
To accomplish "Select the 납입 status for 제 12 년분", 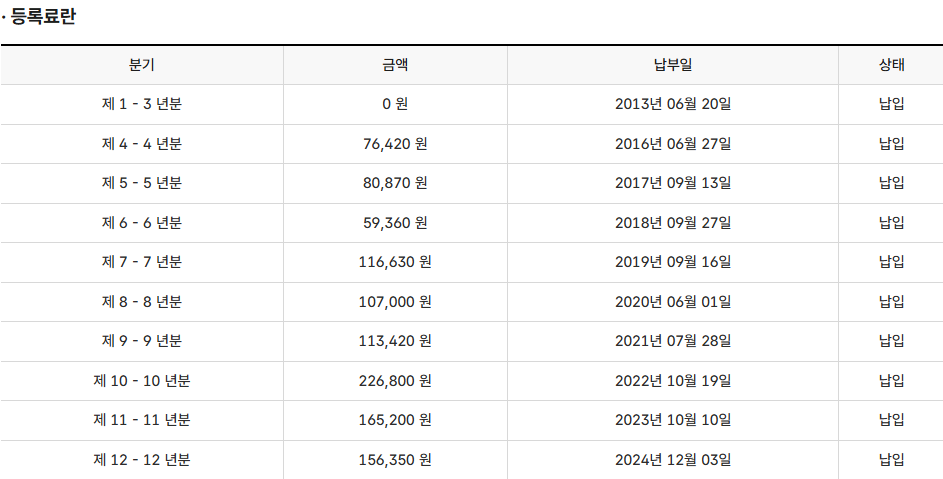I will 891,460.
